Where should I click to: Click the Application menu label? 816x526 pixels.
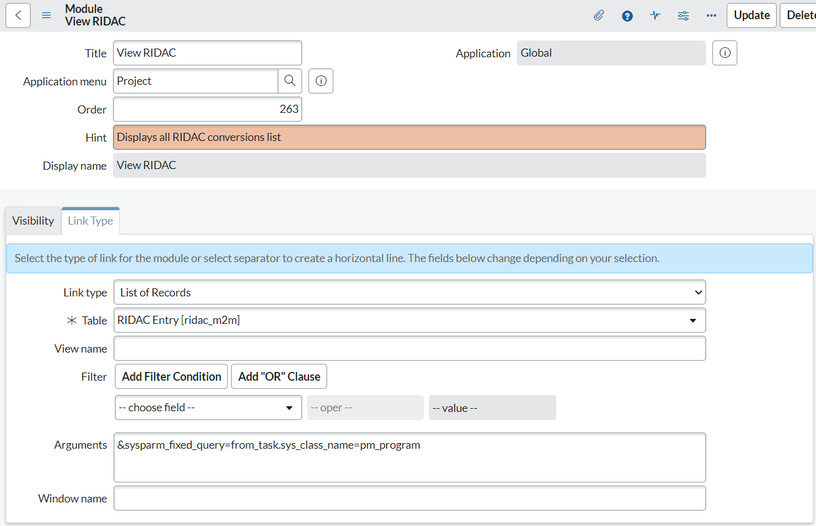coord(65,82)
